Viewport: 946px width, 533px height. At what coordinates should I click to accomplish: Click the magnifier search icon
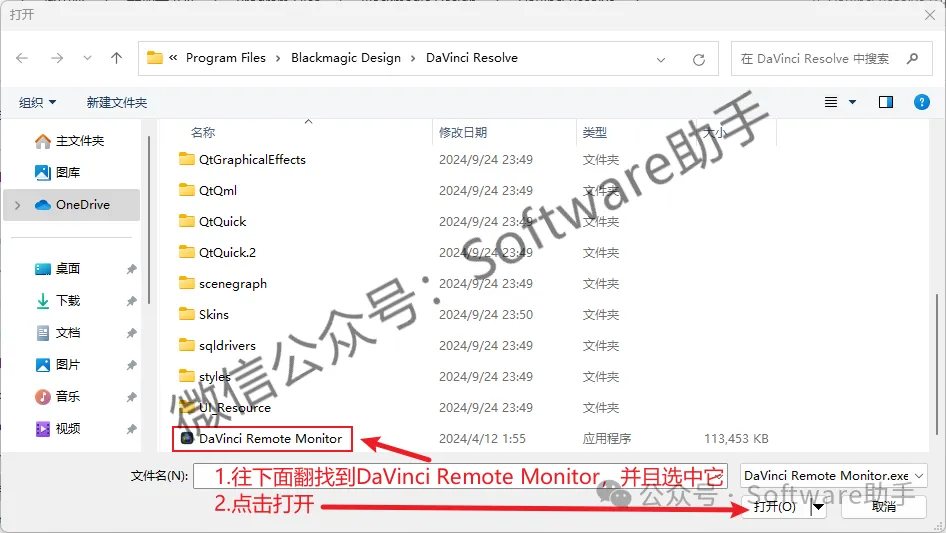[912, 59]
